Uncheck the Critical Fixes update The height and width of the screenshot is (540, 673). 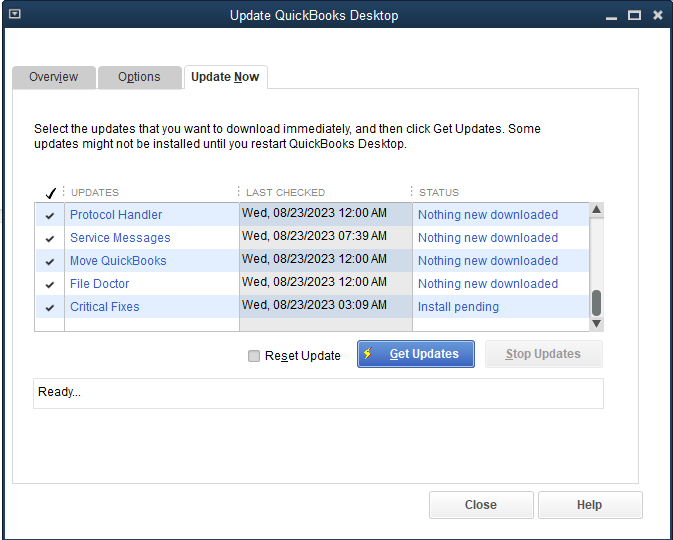(x=50, y=307)
